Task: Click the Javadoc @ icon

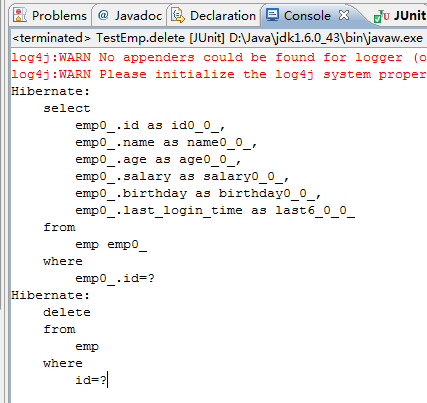Action: coord(103,15)
